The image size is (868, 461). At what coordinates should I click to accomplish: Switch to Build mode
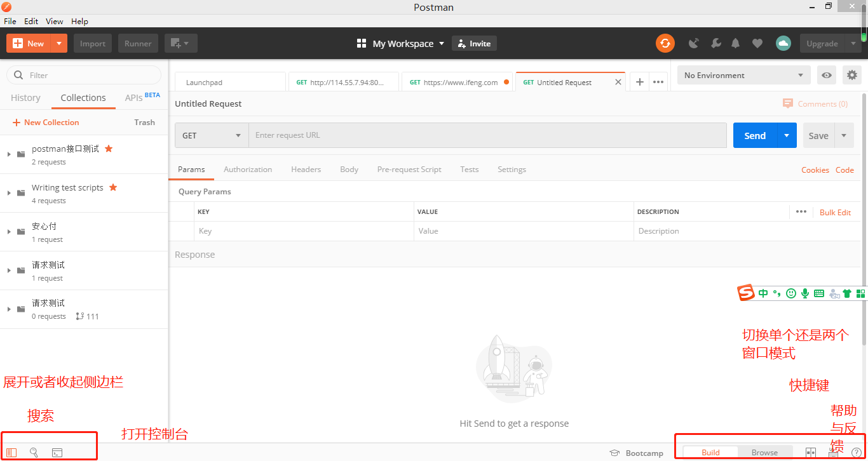click(x=710, y=452)
